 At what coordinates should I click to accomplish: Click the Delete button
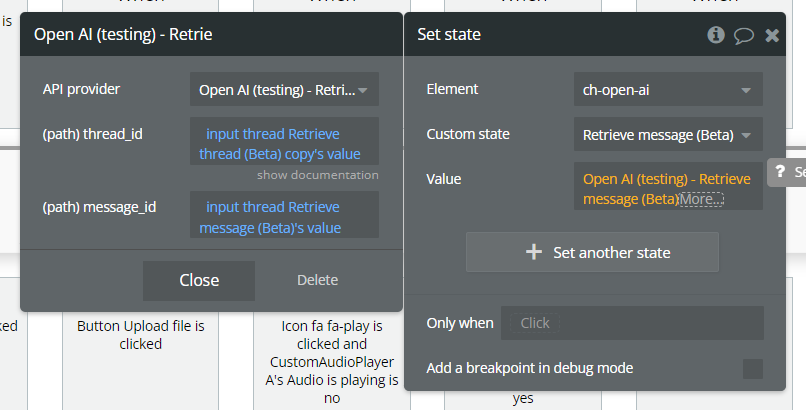coord(317,280)
